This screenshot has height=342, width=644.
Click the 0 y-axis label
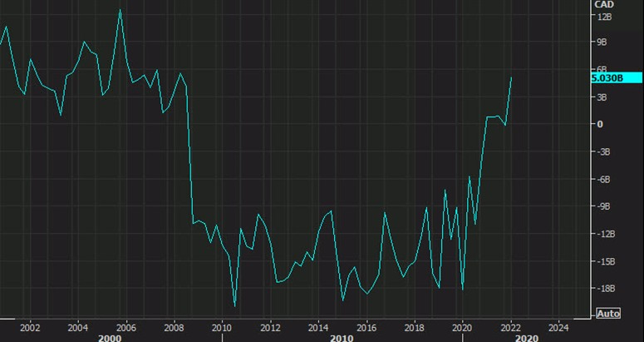pos(600,124)
